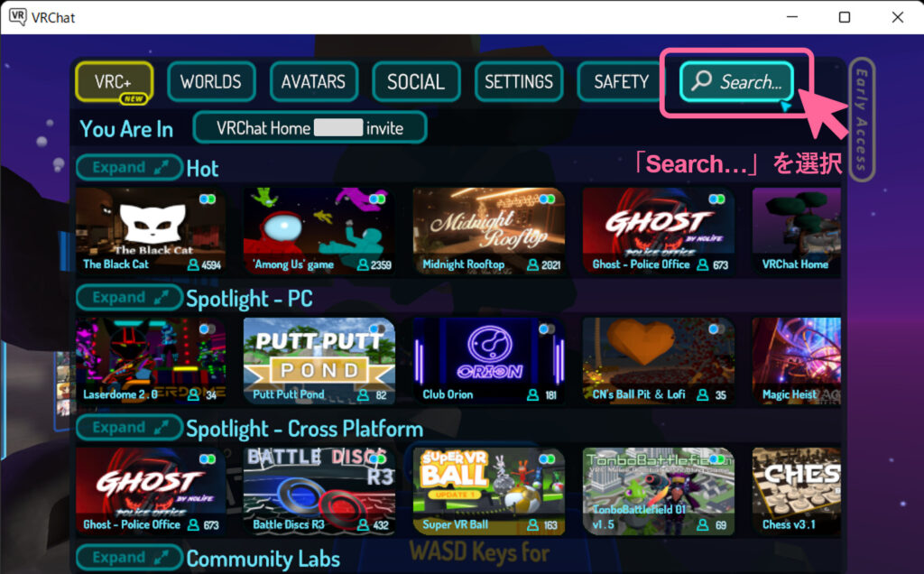Click platform dot on CN's Ball Pit

click(716, 329)
